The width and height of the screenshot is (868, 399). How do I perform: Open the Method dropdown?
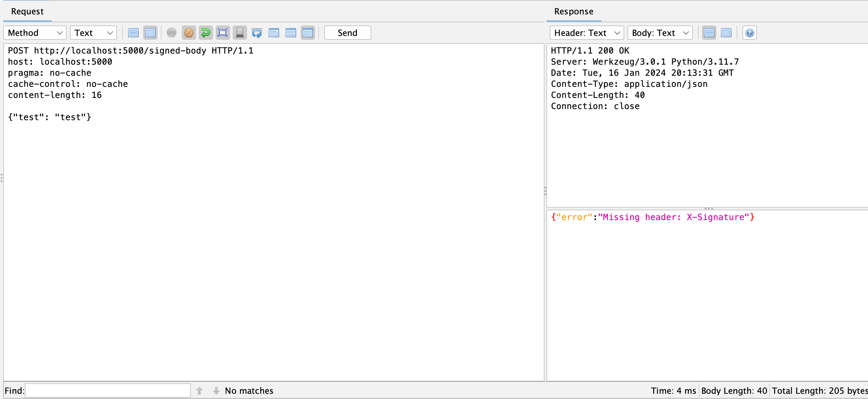[35, 33]
